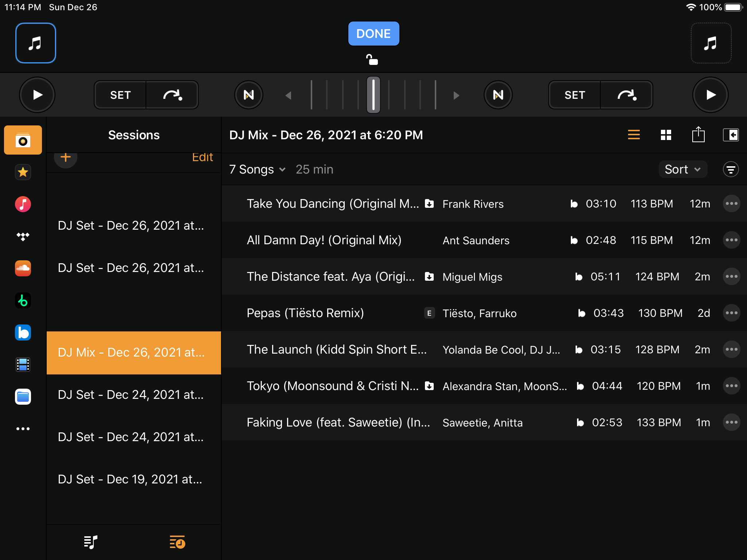This screenshot has width=747, height=560.
Task: Switch to history tab at sidebar bottom
Action: click(x=177, y=542)
